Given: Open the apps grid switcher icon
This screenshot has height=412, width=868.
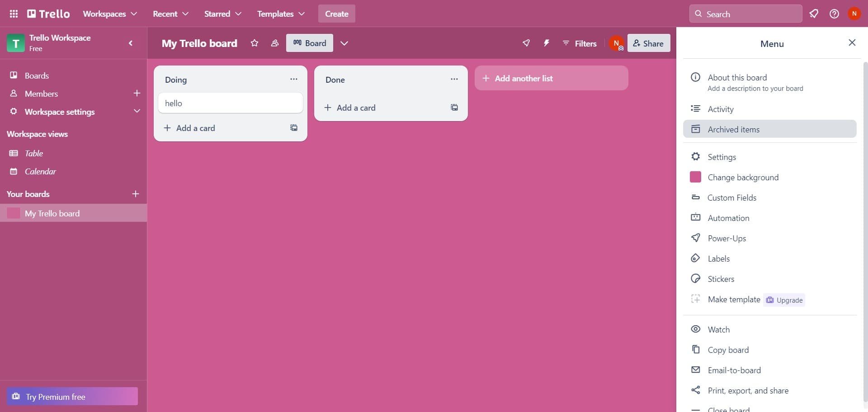Looking at the screenshot, I should click(14, 14).
